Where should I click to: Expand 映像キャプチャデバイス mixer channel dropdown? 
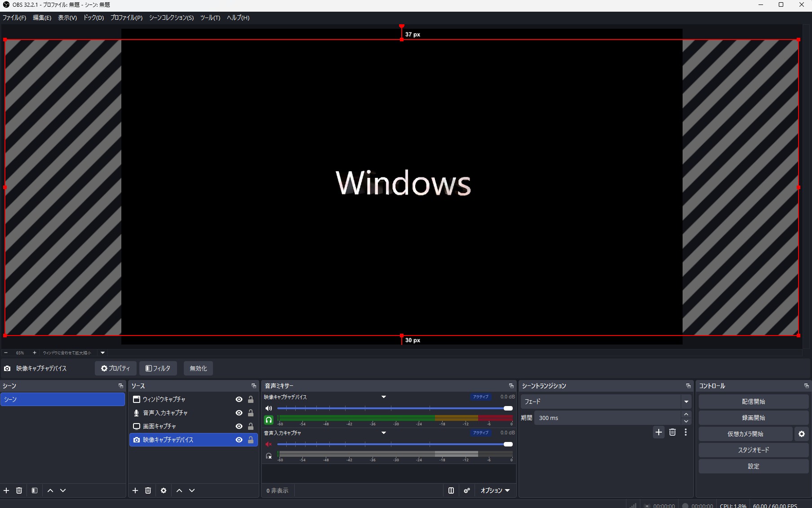(x=384, y=397)
